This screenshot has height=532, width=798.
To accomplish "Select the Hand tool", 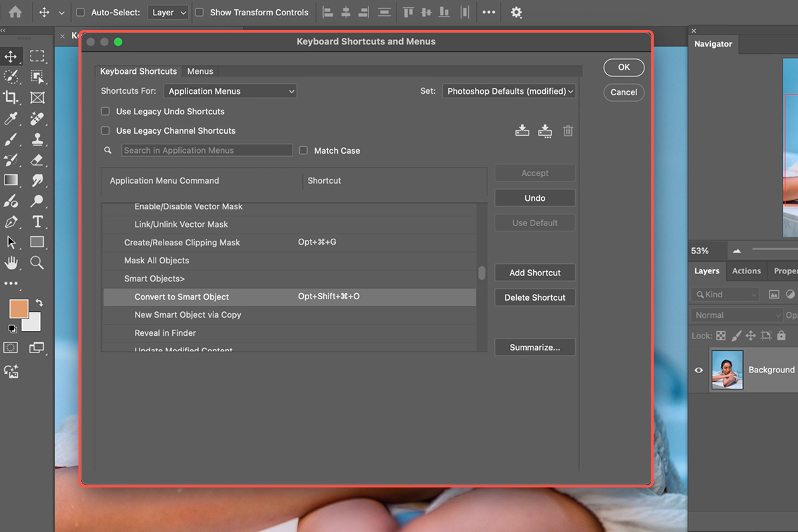I will point(11,263).
